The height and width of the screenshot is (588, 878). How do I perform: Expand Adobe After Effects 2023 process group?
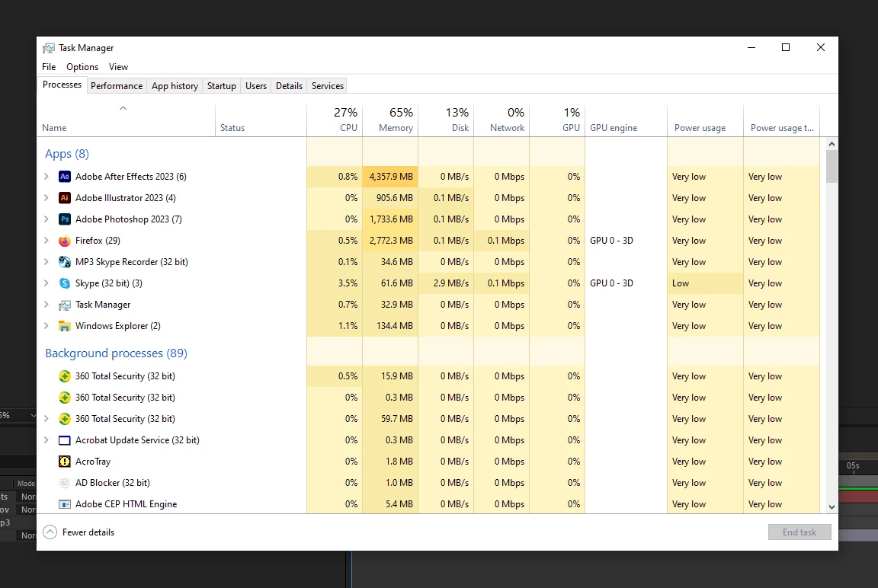point(46,177)
